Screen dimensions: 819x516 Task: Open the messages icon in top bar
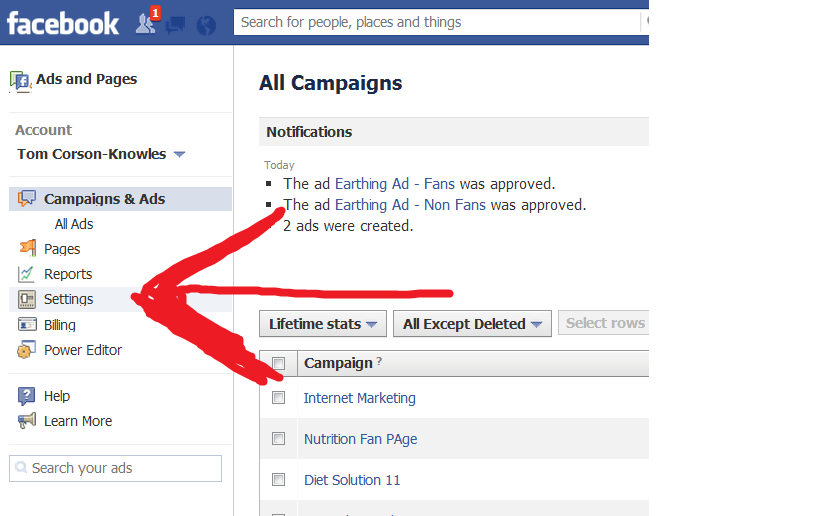pos(176,24)
